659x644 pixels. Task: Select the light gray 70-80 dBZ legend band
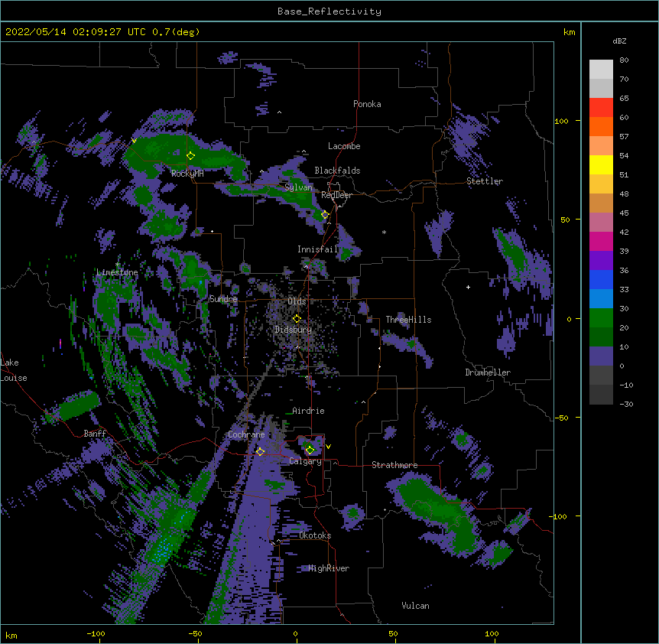coord(601,70)
